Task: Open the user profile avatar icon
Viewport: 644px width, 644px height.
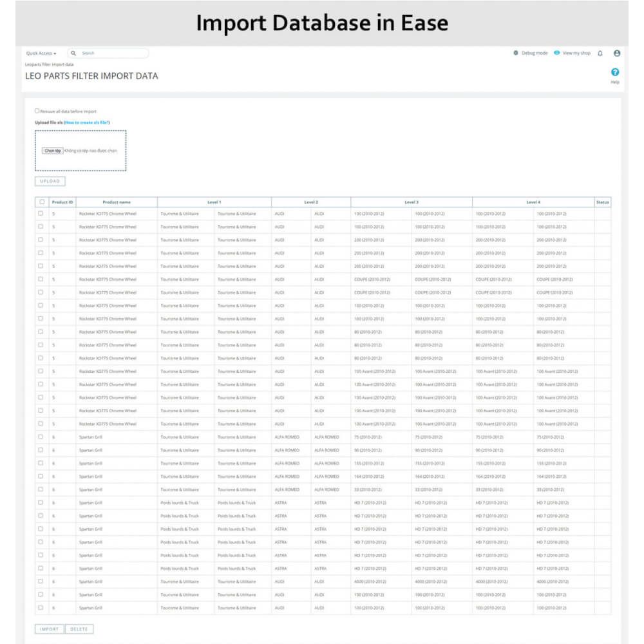Action: [x=617, y=53]
